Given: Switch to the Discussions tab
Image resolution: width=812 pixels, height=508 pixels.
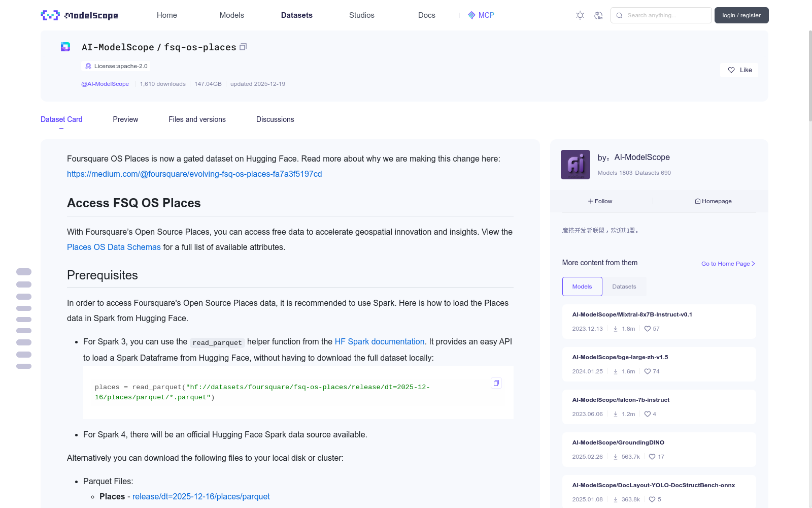Looking at the screenshot, I should (x=275, y=119).
